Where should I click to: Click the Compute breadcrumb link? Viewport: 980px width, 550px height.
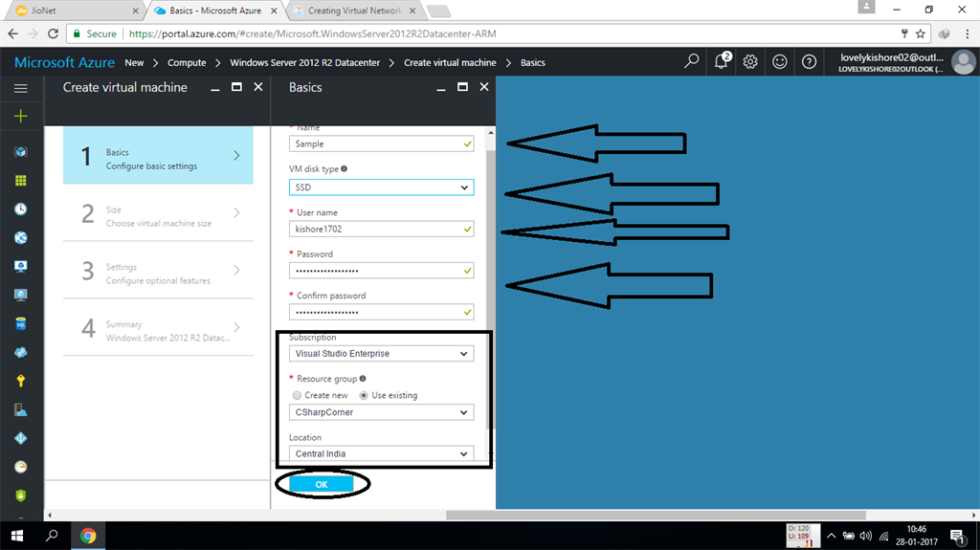(x=187, y=62)
